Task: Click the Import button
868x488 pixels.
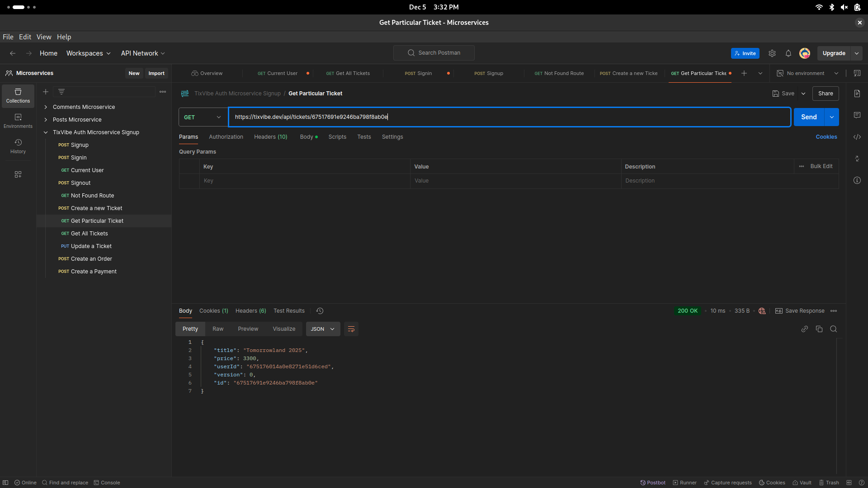Action: pyautogui.click(x=156, y=73)
